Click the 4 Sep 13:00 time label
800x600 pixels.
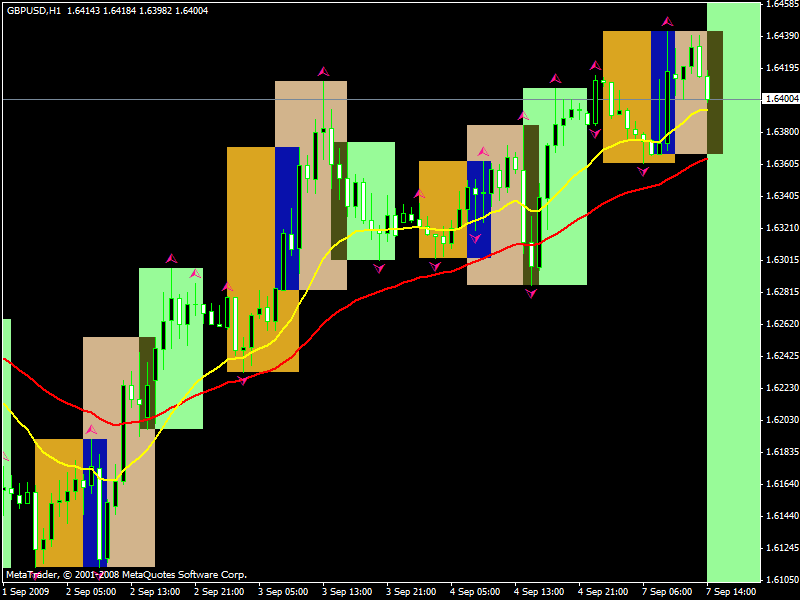[539, 592]
